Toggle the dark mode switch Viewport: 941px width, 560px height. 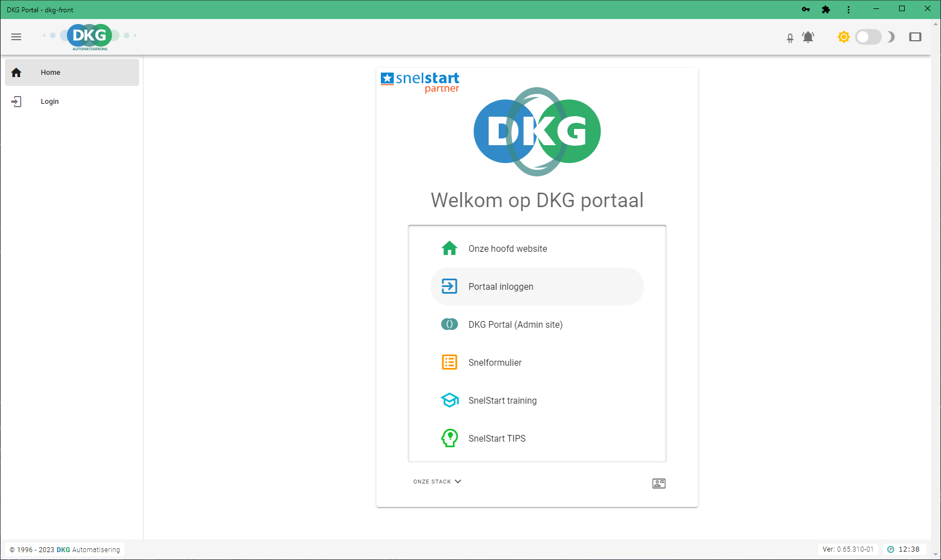point(868,37)
